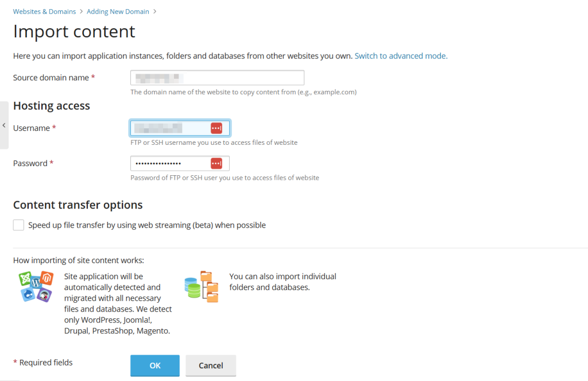Select the WordPress icon in the applications illustration
The width and height of the screenshot is (588, 381).
pos(36,282)
